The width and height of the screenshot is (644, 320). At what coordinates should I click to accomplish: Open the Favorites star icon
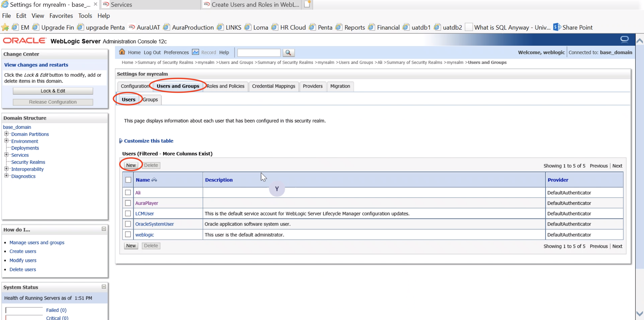pos(5,27)
